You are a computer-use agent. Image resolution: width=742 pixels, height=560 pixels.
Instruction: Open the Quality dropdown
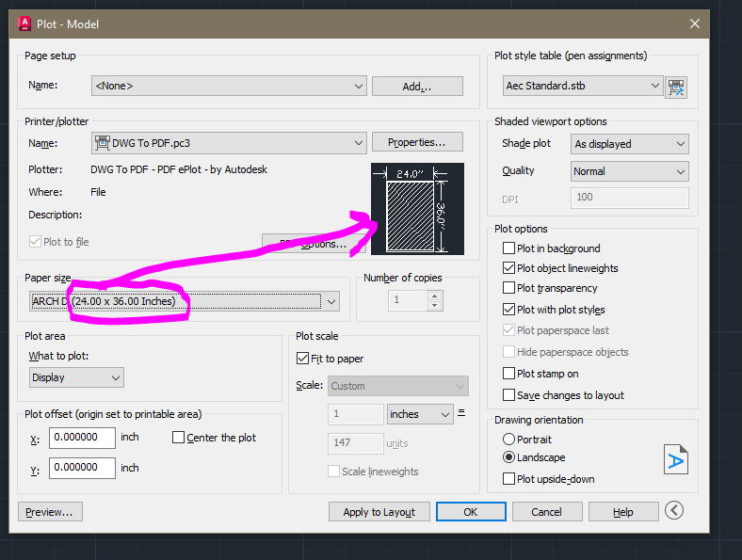(630, 171)
